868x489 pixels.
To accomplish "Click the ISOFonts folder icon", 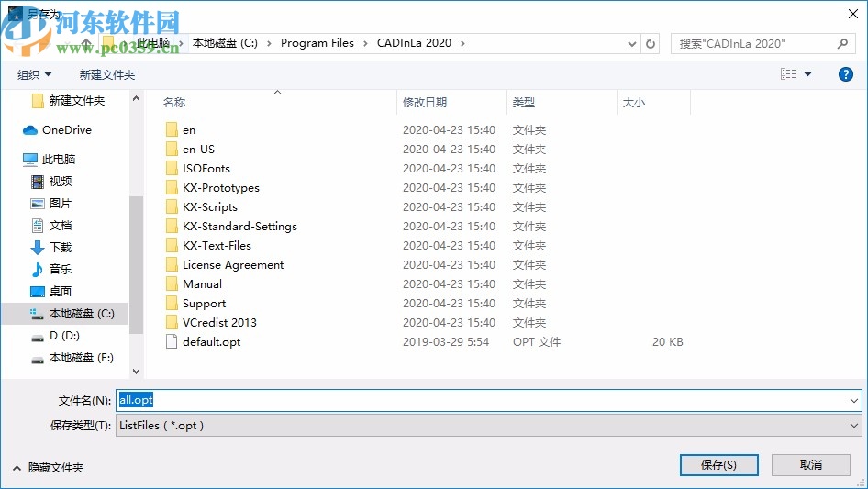I will [x=172, y=169].
